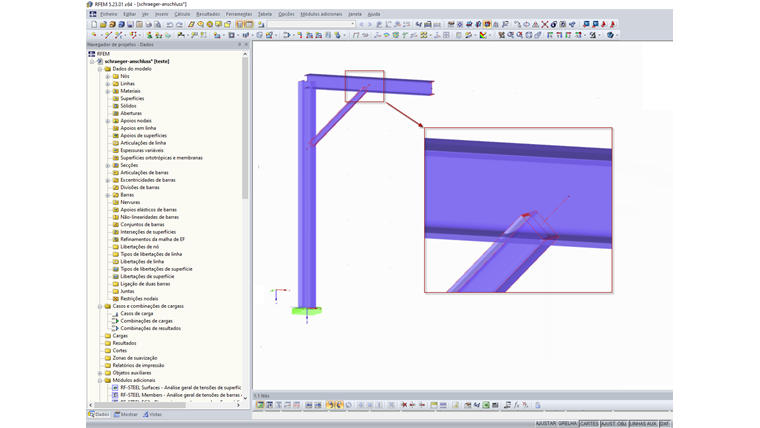Open the Ficheiro menu

(109, 14)
